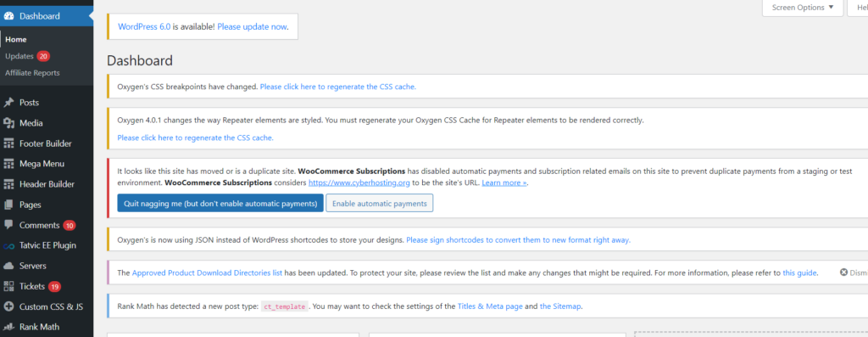The height and width of the screenshot is (337, 868).
Task: Click the Custom CSS & JS plus icon
Action: [8, 306]
